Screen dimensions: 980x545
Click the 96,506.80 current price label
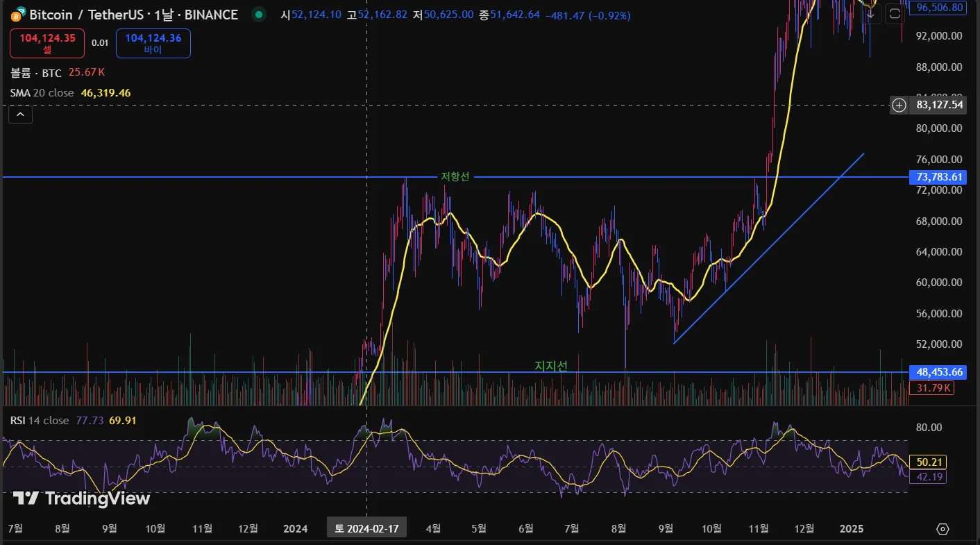pos(937,8)
